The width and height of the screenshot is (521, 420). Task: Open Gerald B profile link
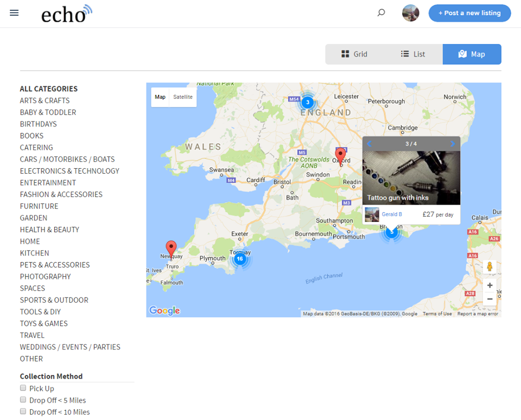click(x=392, y=214)
